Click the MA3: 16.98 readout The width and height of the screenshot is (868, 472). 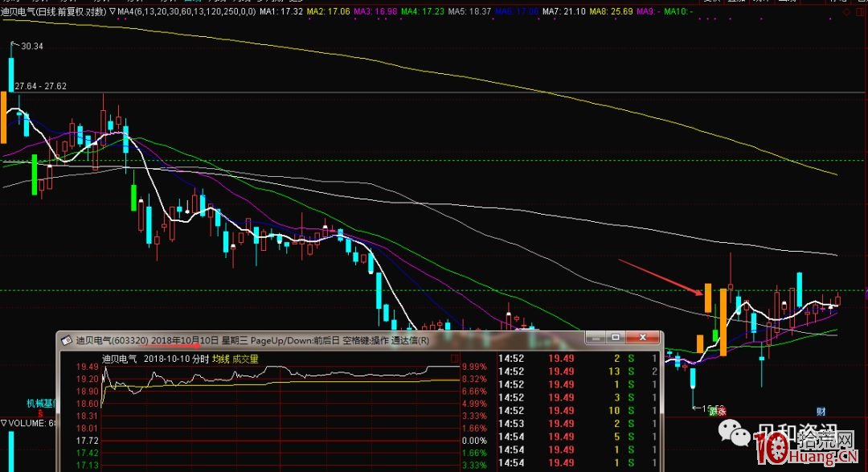(x=375, y=11)
